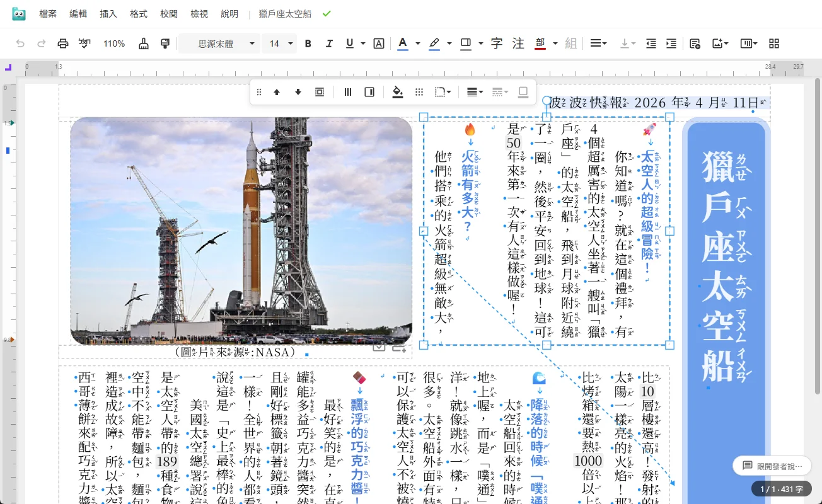822x504 pixels.
Task: Open the 檔案 menu
Action: click(48, 14)
